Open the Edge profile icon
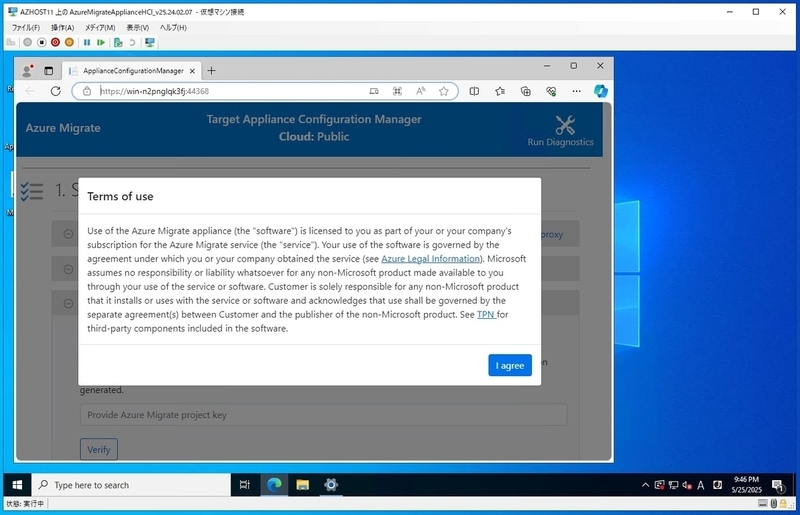Image resolution: width=800 pixels, height=515 pixels. coord(28,70)
